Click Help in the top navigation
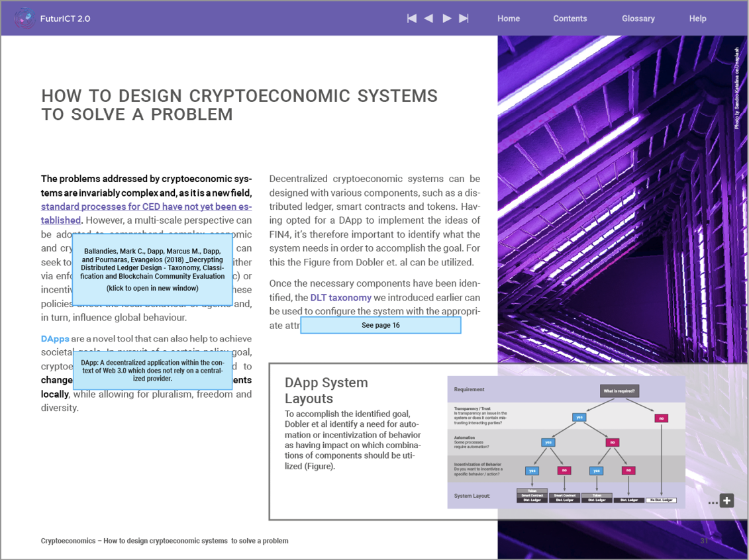 (x=697, y=19)
